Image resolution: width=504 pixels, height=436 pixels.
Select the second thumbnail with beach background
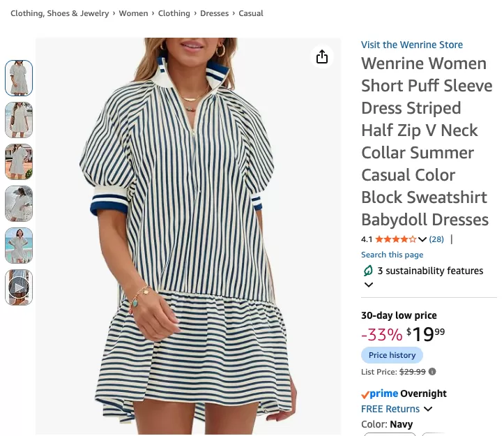pyautogui.click(x=19, y=120)
